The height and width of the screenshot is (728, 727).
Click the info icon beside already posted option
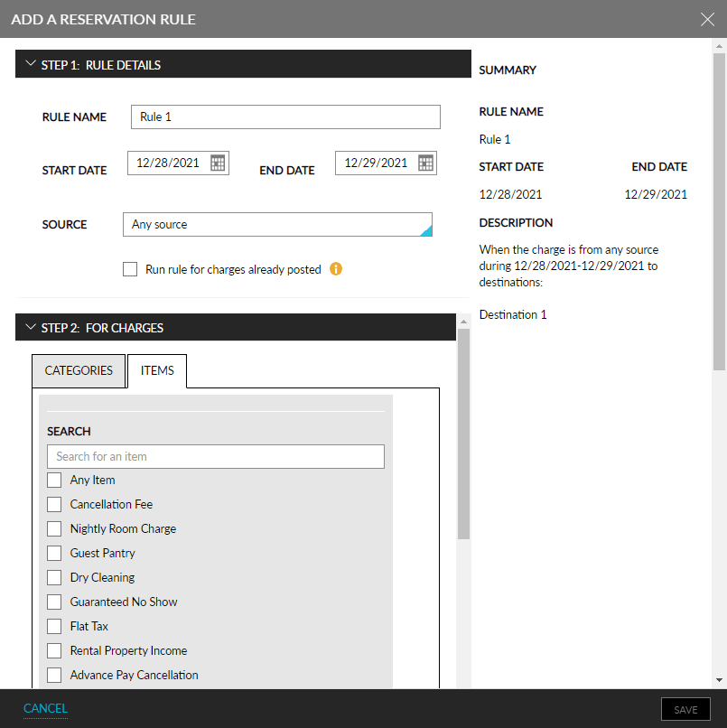(334, 270)
